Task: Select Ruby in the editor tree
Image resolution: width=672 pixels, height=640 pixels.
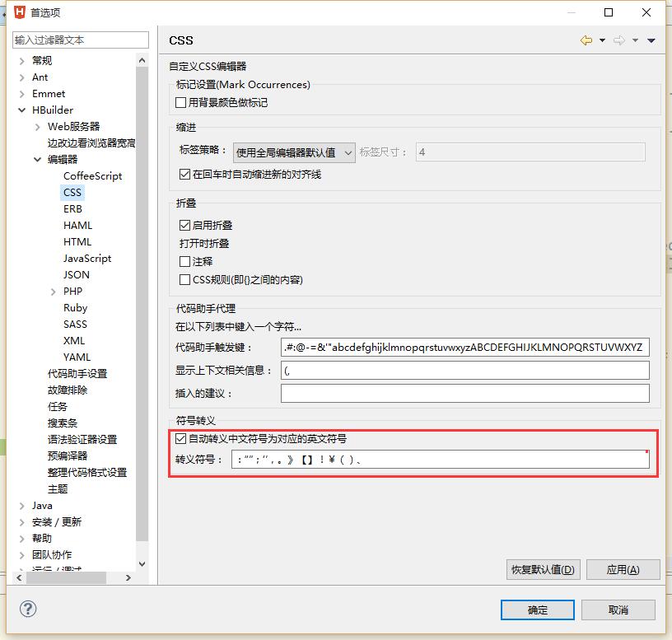Action: (x=76, y=308)
